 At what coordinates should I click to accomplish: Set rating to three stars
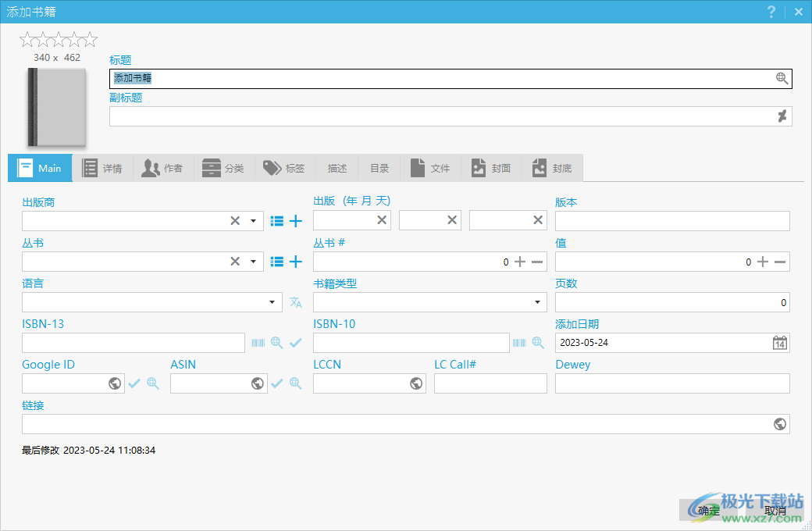(59, 39)
